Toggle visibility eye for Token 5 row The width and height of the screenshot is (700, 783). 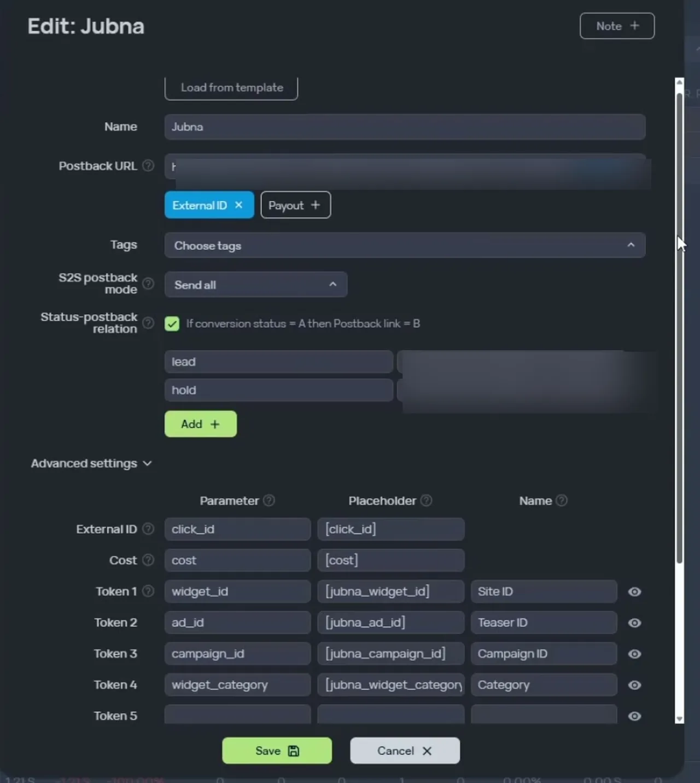point(634,716)
